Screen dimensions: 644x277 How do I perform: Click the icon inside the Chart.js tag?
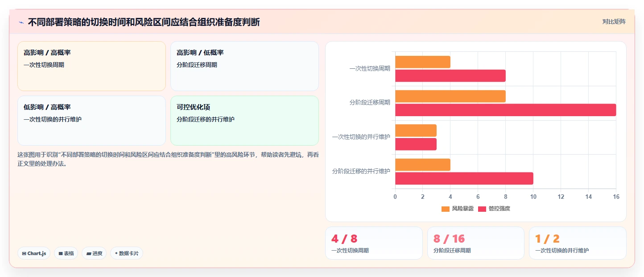pos(24,253)
